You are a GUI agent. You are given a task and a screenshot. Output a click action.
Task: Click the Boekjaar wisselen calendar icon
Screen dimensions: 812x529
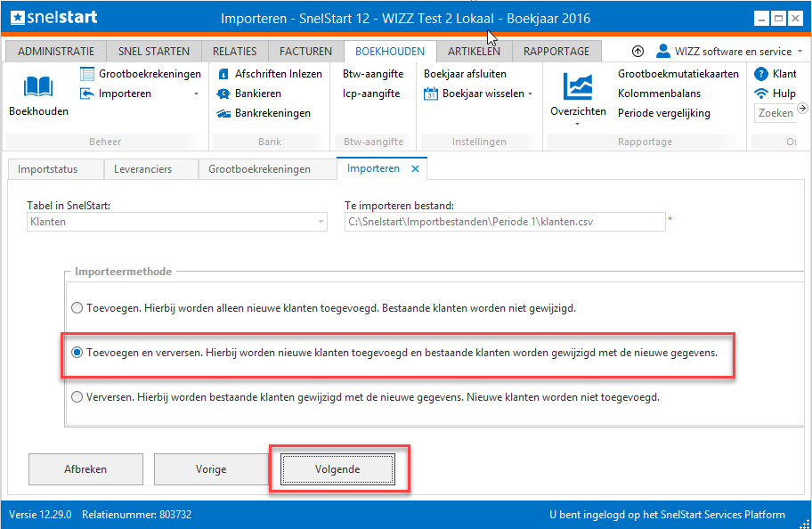tap(431, 94)
